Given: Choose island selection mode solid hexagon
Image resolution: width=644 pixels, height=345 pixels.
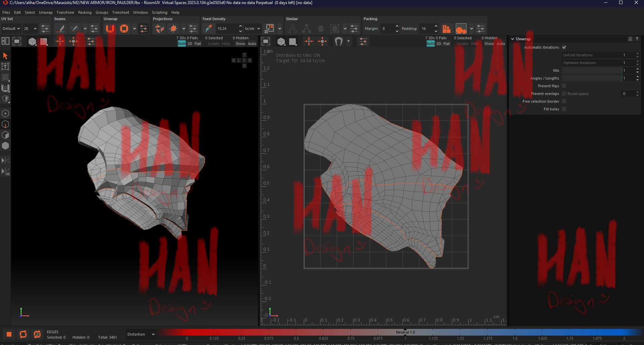Looking at the screenshot, I should tap(5, 146).
